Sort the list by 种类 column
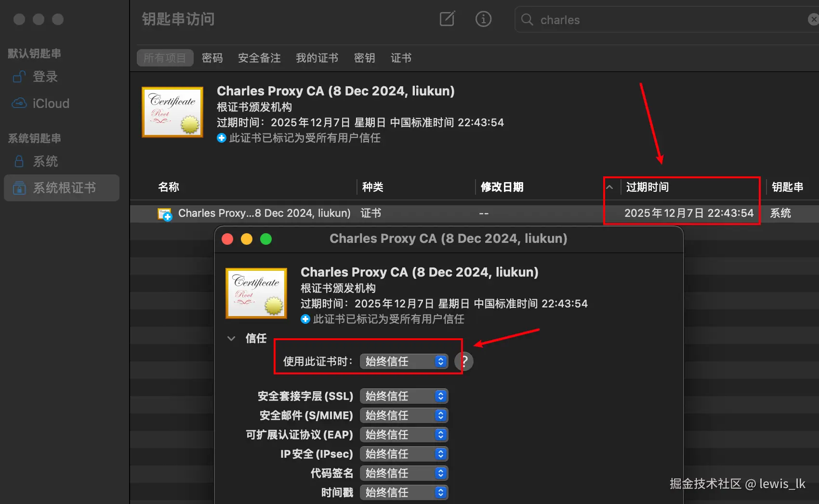Image resolution: width=819 pixels, height=504 pixels. tap(373, 187)
